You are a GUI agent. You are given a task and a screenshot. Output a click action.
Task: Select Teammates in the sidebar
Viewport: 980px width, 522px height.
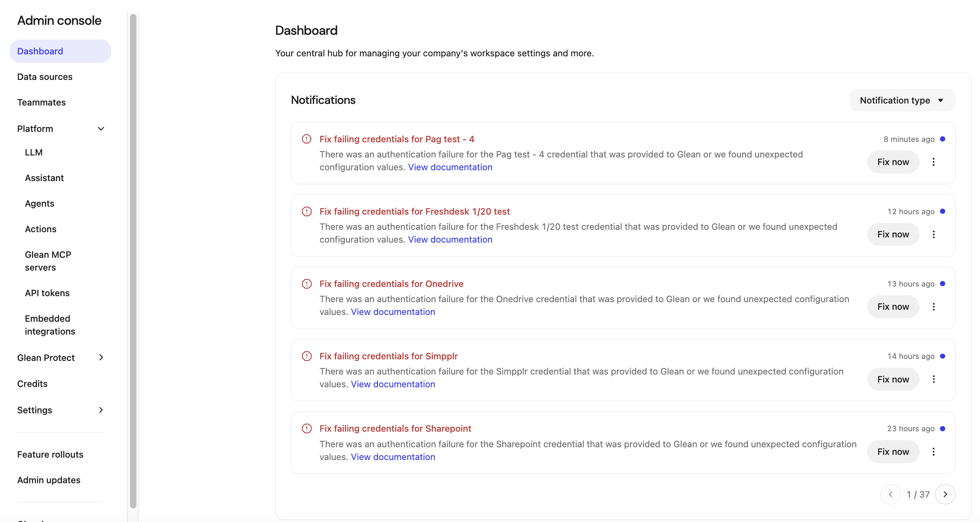click(41, 102)
